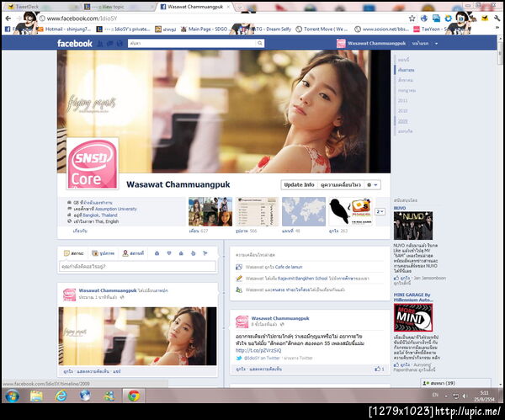Click the address bar URL

point(82,19)
